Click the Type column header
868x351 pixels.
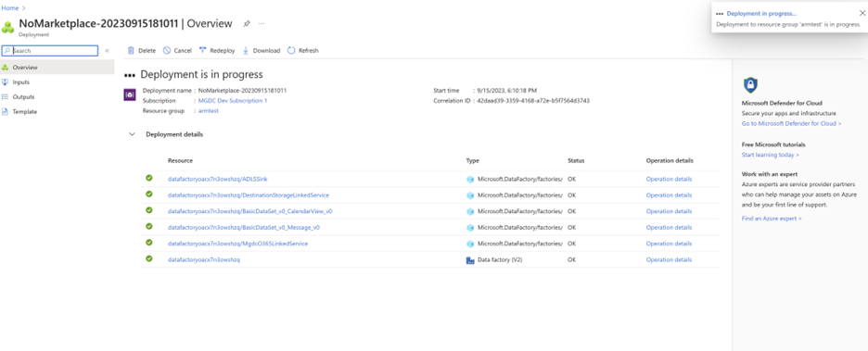(472, 161)
